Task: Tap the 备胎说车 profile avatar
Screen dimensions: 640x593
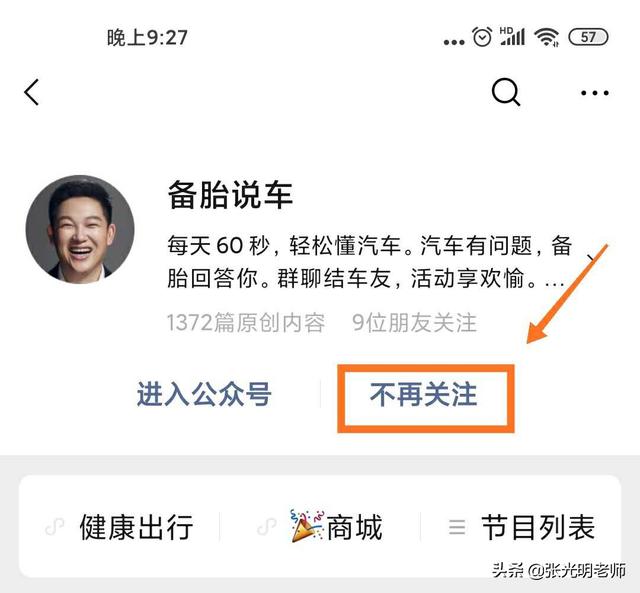Action: (80, 229)
